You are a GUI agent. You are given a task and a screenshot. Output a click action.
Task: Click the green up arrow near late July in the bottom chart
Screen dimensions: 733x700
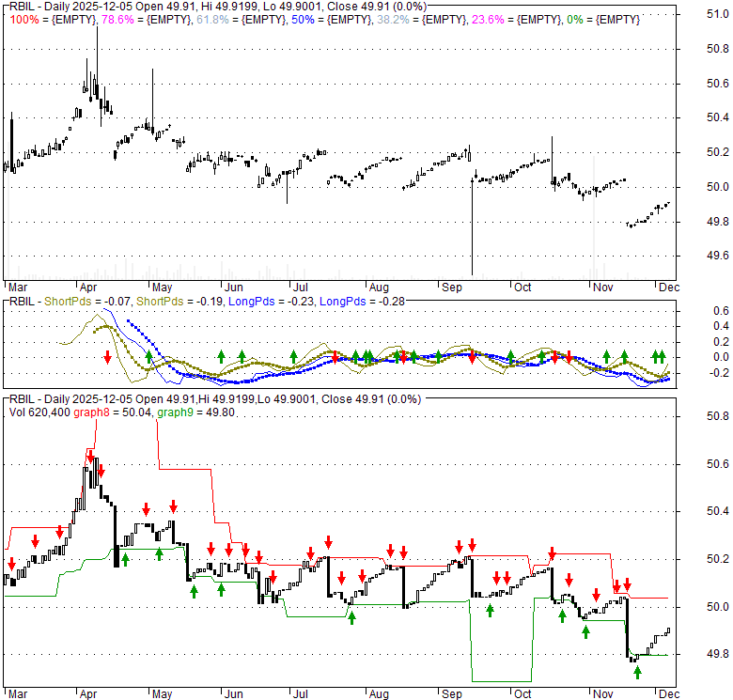351,617
